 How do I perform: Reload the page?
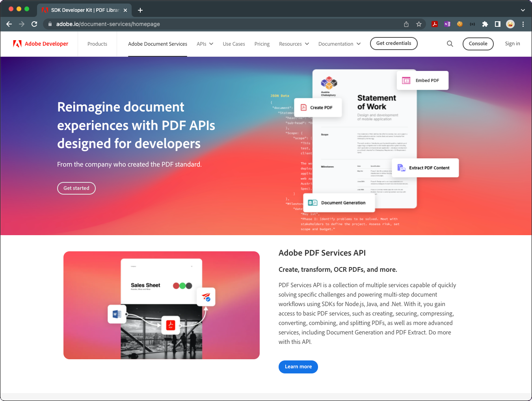(34, 24)
